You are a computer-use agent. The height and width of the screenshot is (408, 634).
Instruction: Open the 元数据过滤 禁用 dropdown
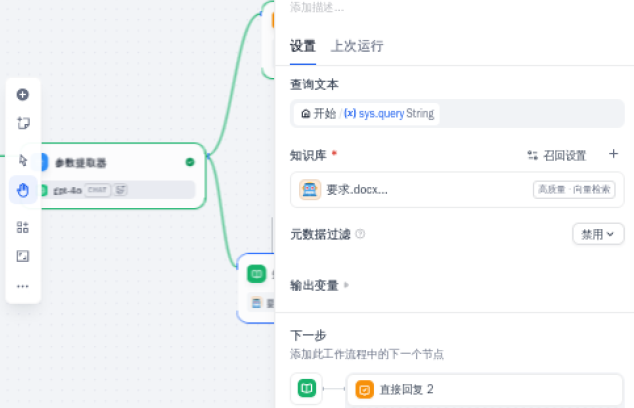(598, 234)
